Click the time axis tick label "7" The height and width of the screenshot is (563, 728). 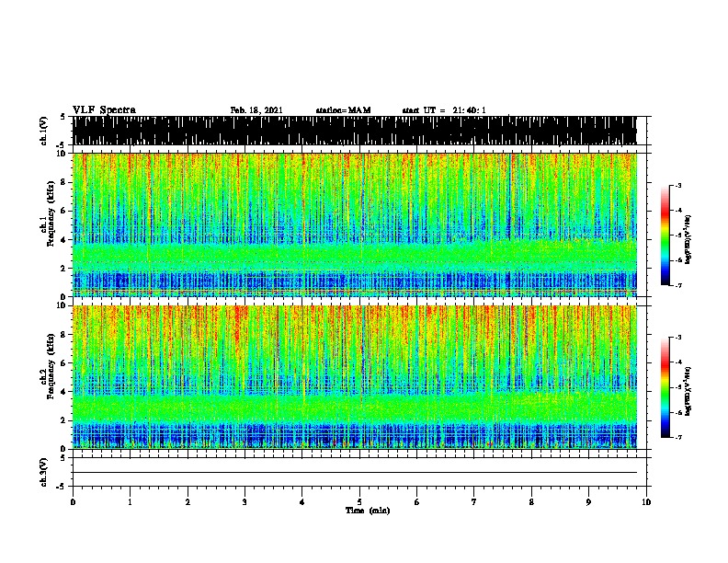click(x=474, y=502)
